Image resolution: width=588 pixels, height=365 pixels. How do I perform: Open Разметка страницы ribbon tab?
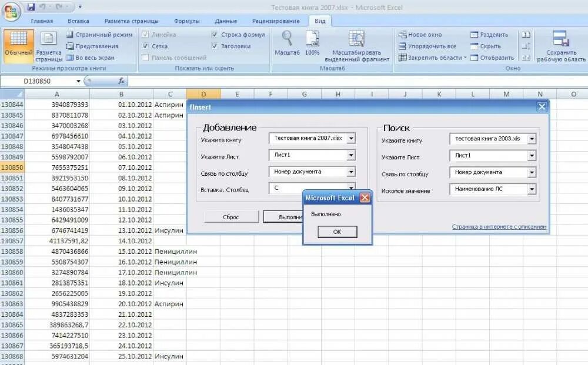pos(131,21)
